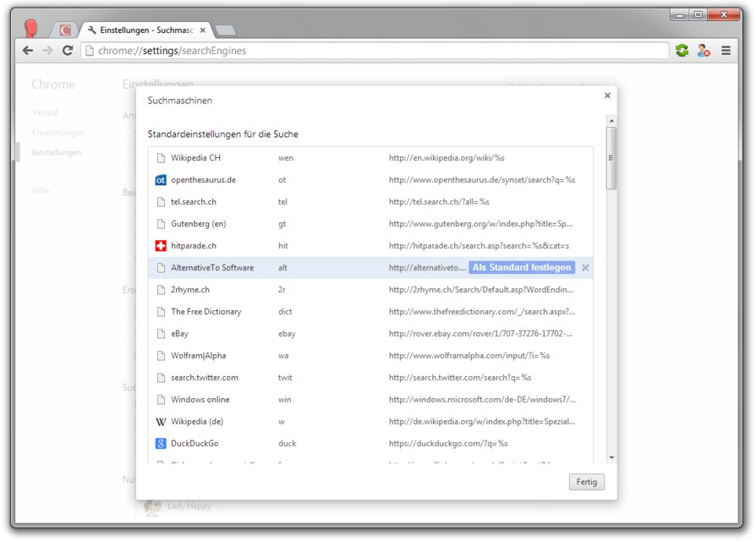Viewport: 756px width, 541px height.
Task: Click the page icon beside Wikipedia CH
Action: pyautogui.click(x=161, y=158)
